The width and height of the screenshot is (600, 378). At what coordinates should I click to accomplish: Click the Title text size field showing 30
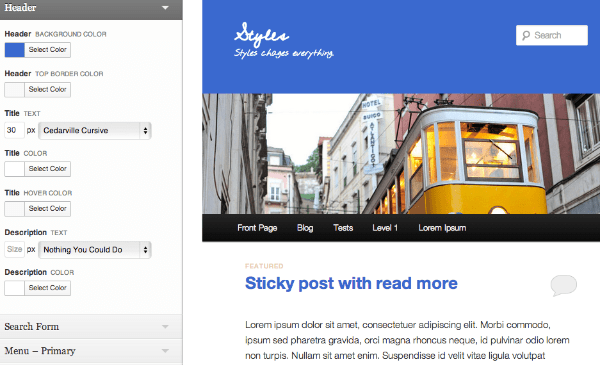14,130
